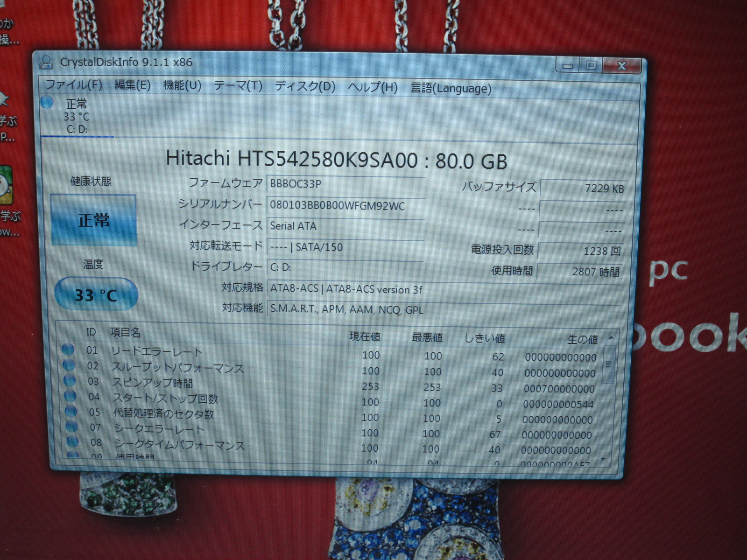
Task: Click the status circle for ID 01 リードエラーレート
Action: pyautogui.click(x=68, y=350)
